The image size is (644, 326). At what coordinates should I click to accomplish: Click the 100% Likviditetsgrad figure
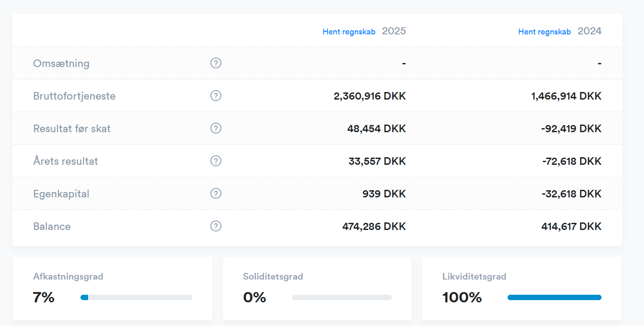(x=462, y=297)
